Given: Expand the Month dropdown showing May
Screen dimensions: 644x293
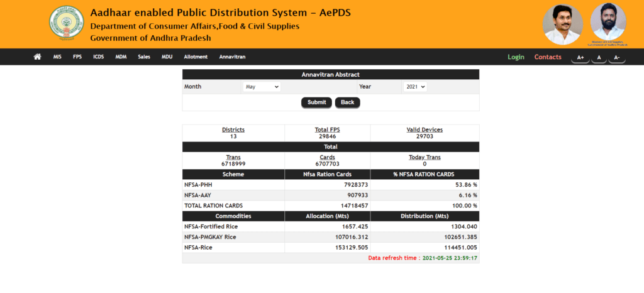Looking at the screenshot, I should pyautogui.click(x=262, y=87).
